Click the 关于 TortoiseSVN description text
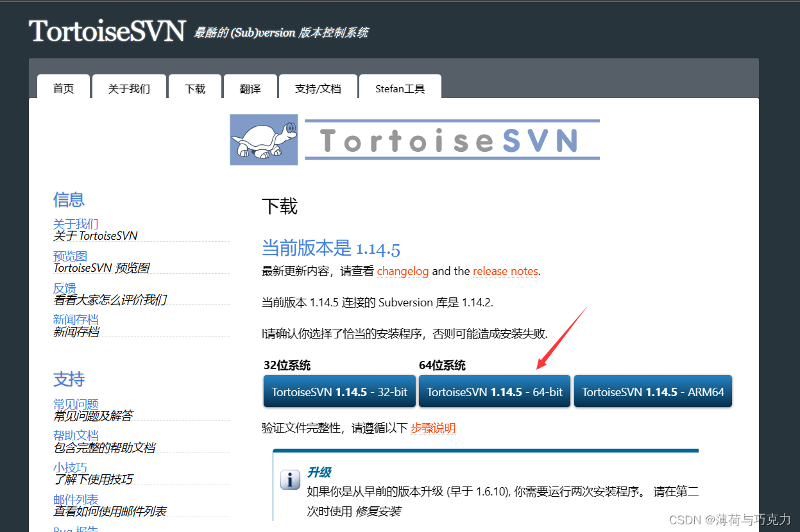 96,236
